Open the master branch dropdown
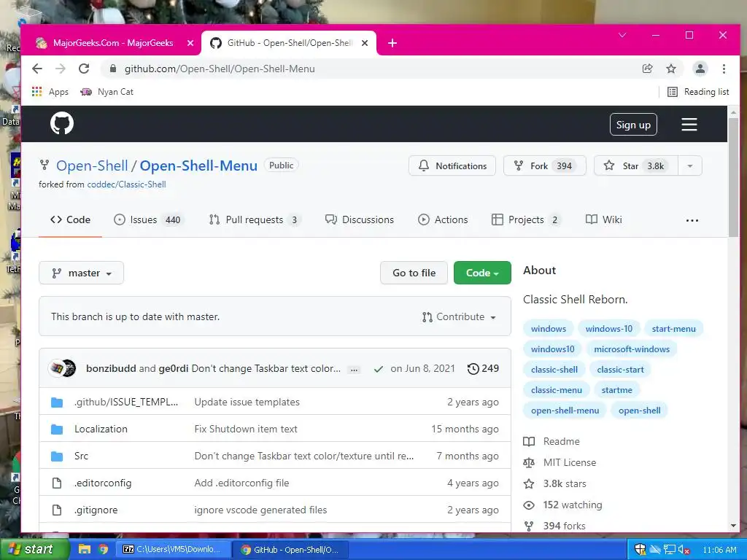Image resolution: width=747 pixels, height=560 pixels. [81, 273]
